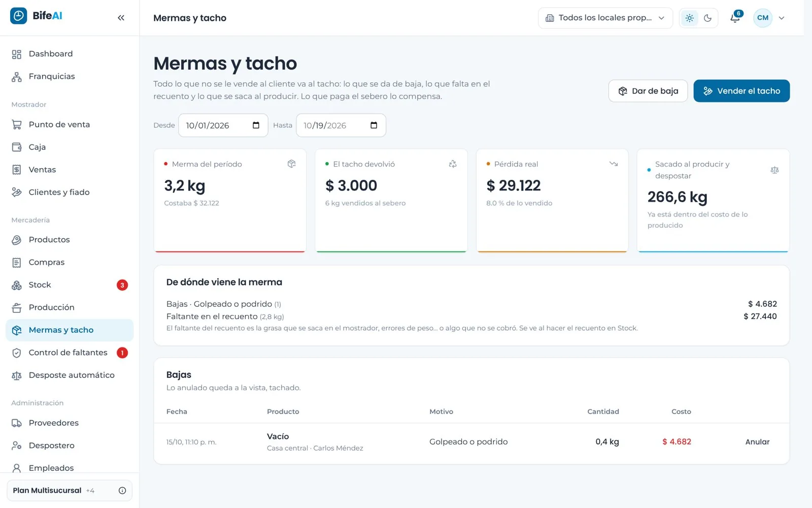
Task: Open Dashboard in sidebar
Action: (x=70, y=54)
